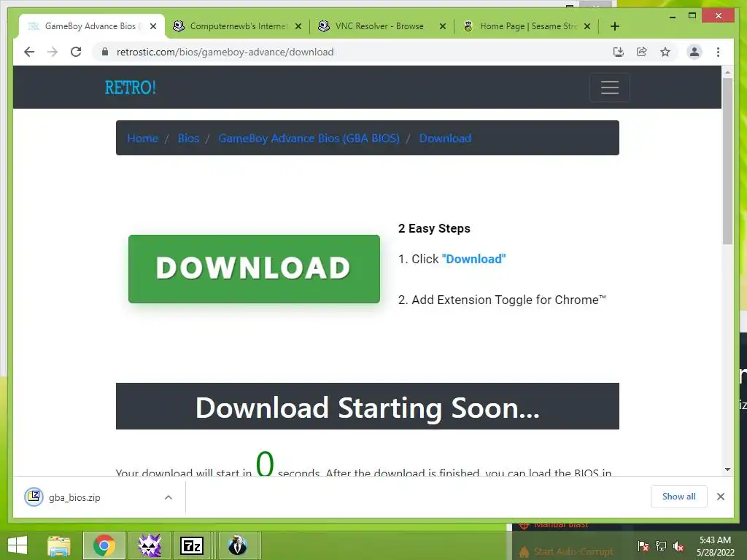Open File Explorer from the taskbar
This screenshot has width=747, height=560.
[x=59, y=545]
